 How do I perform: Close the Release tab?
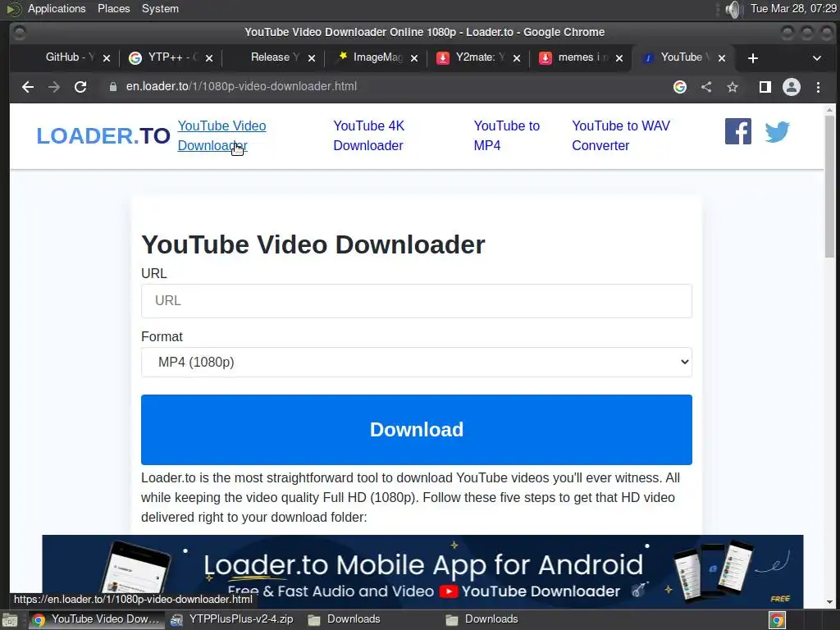[312, 58]
